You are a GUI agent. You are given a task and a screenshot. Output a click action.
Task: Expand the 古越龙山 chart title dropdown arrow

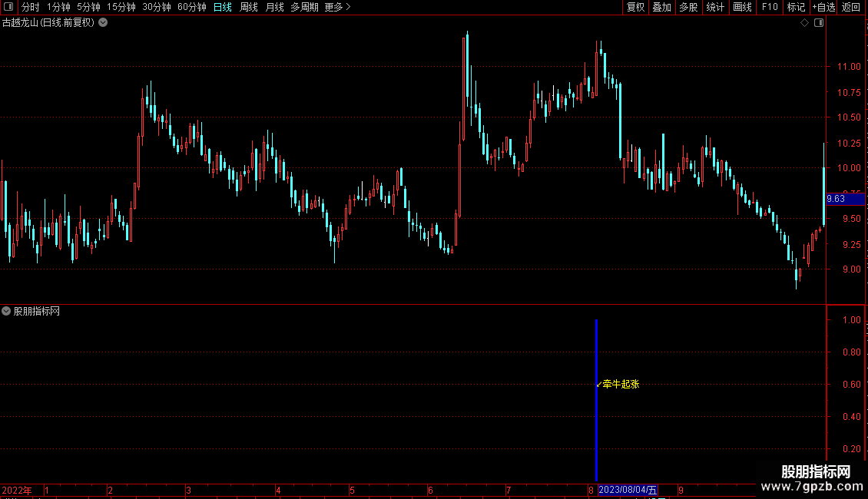pos(103,23)
